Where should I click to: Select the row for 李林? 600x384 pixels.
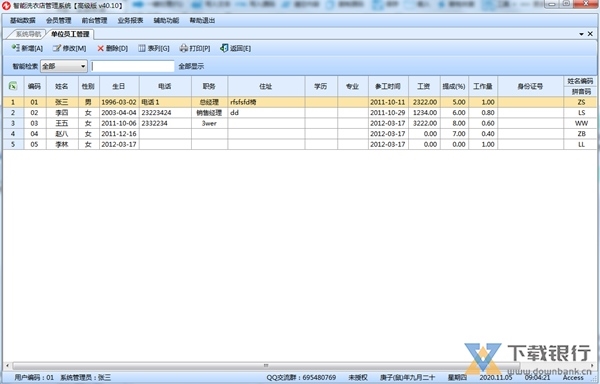(x=300, y=145)
